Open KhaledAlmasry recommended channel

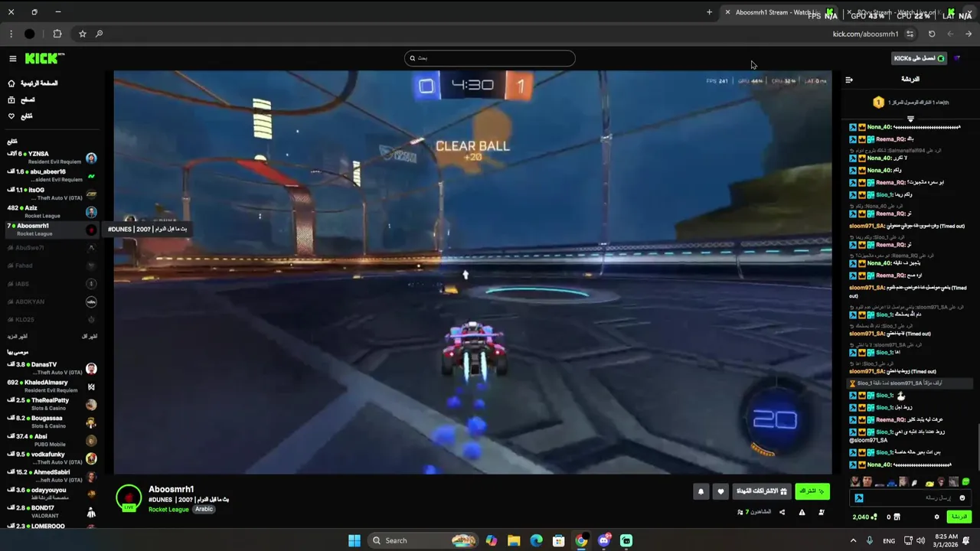52,386
